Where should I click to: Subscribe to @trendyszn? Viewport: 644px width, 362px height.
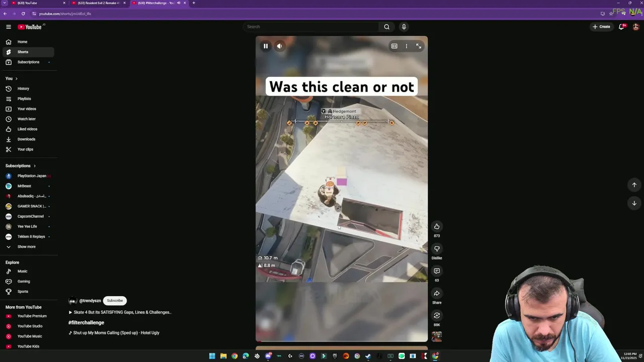coord(115,301)
